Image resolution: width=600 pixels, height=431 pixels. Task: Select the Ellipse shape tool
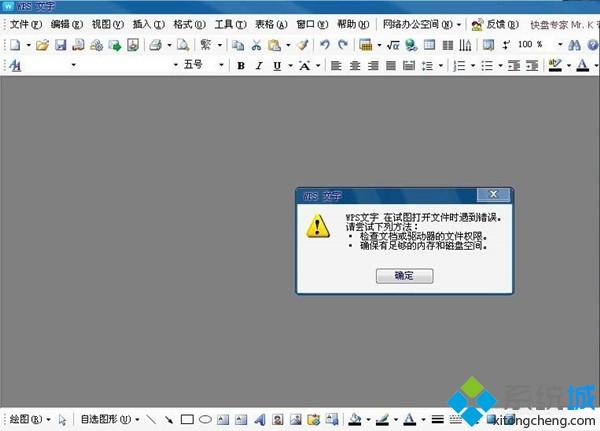tap(205, 420)
